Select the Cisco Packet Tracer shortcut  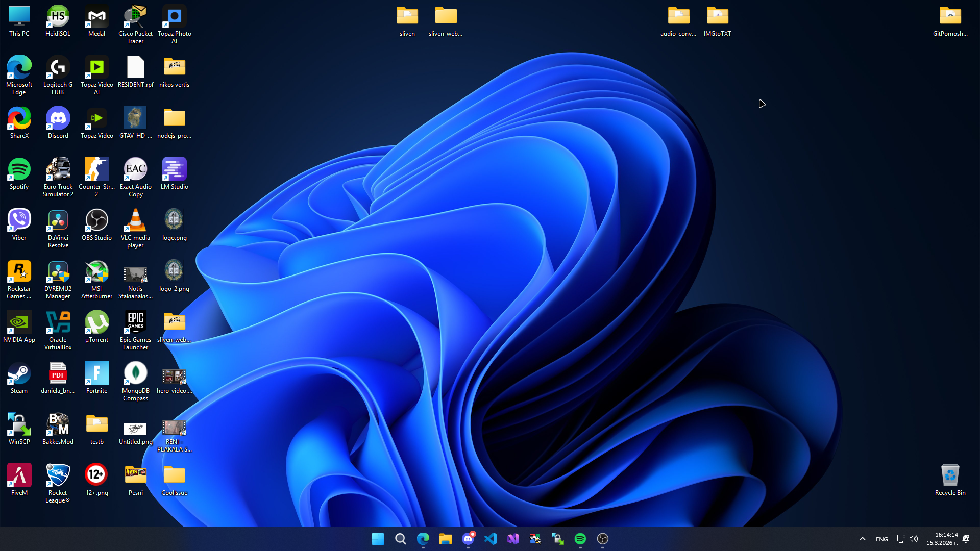click(x=136, y=25)
